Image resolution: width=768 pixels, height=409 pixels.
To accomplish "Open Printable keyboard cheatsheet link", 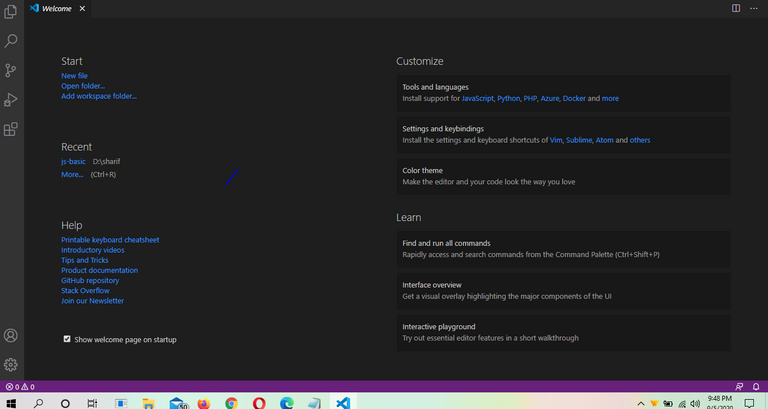I will [x=110, y=240].
